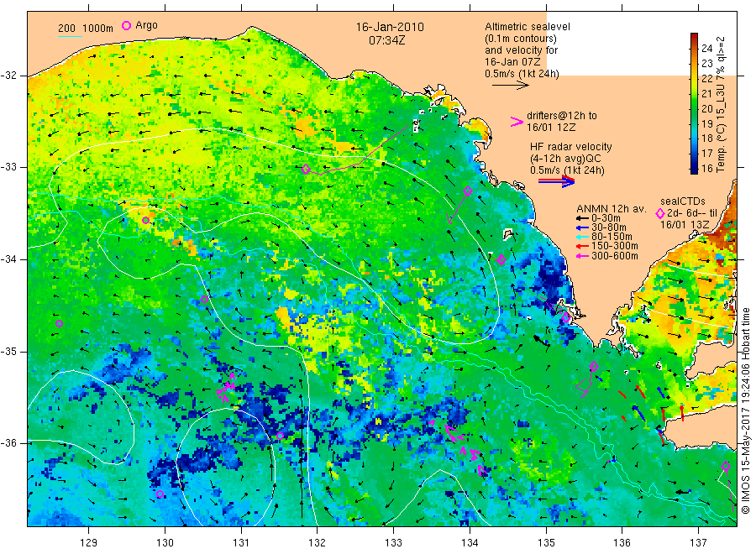The height and width of the screenshot is (554, 756).
Task: Click the Argo float marker near 128.6E, 34.7S
Action: tap(60, 324)
